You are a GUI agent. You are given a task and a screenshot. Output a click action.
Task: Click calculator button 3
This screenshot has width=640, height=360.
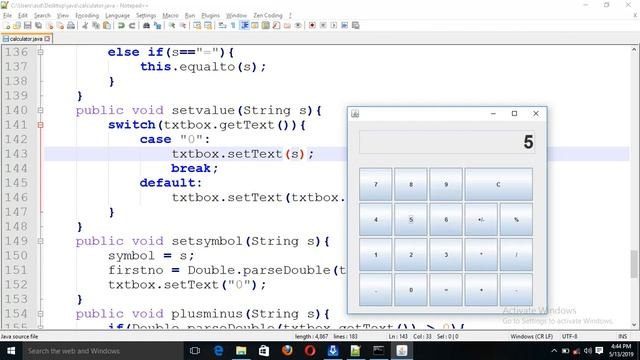pyautogui.click(x=446, y=255)
